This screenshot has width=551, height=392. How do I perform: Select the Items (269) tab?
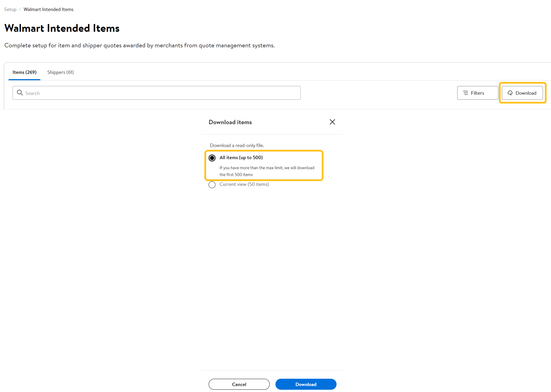pos(24,72)
